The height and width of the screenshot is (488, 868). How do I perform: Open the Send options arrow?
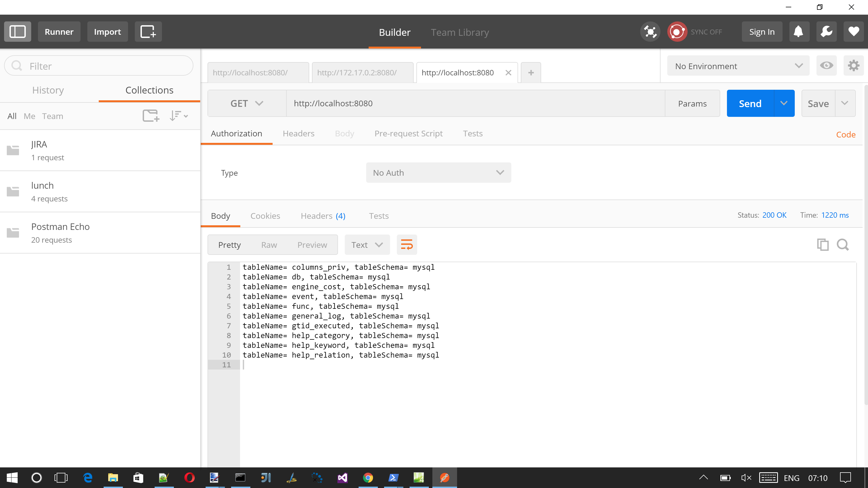click(784, 103)
